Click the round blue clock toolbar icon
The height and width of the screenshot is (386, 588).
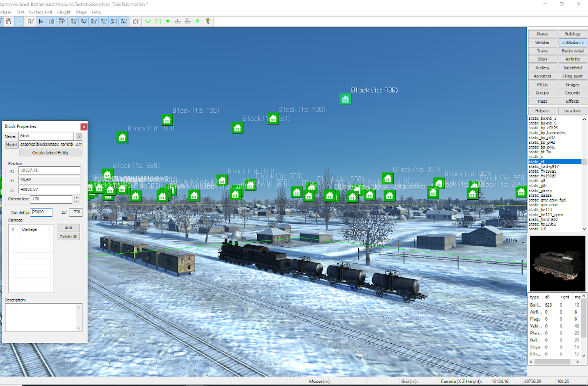pos(19,21)
